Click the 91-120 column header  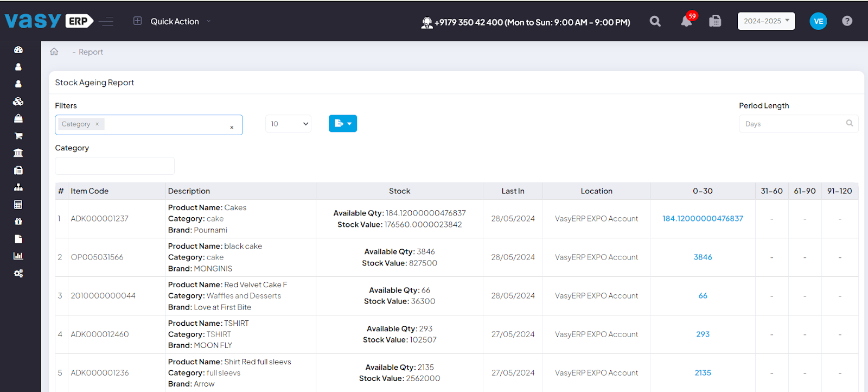pos(839,191)
